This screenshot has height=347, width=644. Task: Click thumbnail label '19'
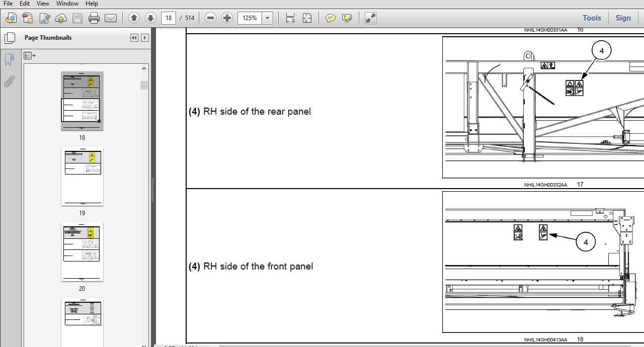pos(82,213)
